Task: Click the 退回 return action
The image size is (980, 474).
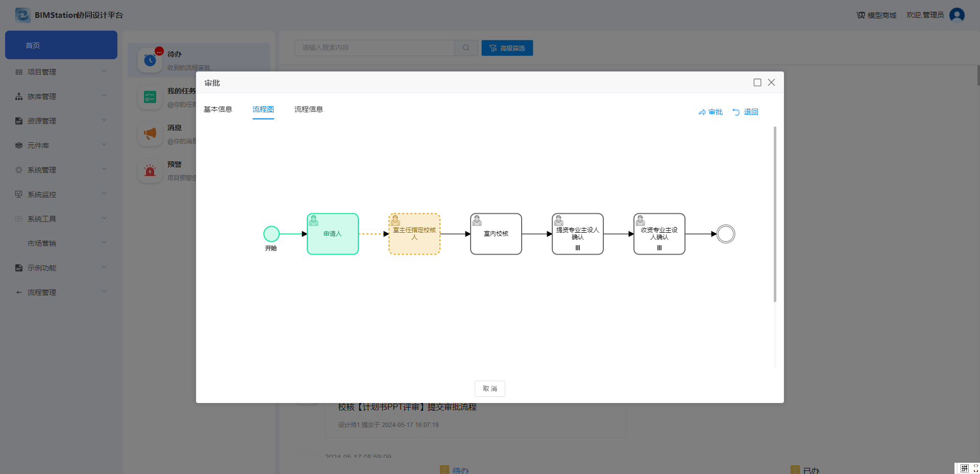Action: pos(745,112)
